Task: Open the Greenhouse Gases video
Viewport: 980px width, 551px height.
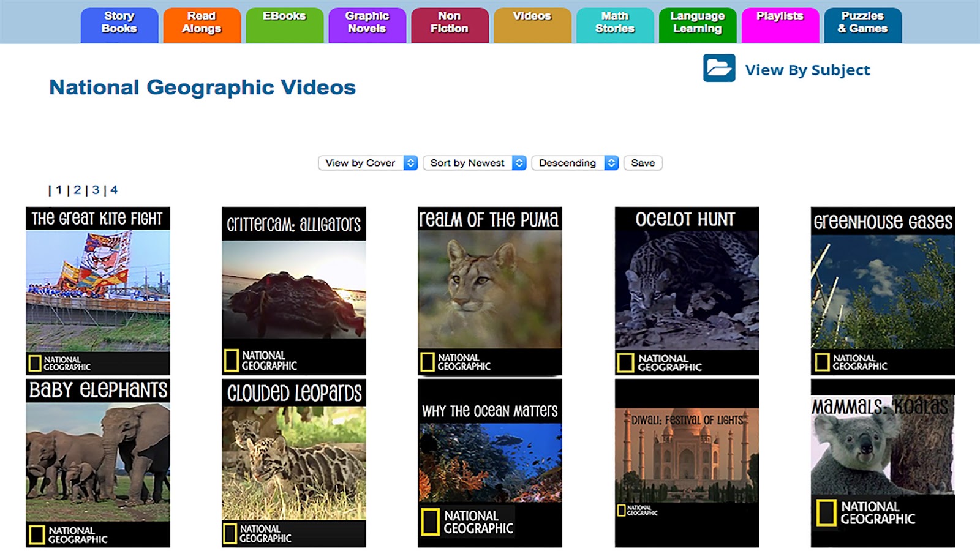Action: click(883, 291)
